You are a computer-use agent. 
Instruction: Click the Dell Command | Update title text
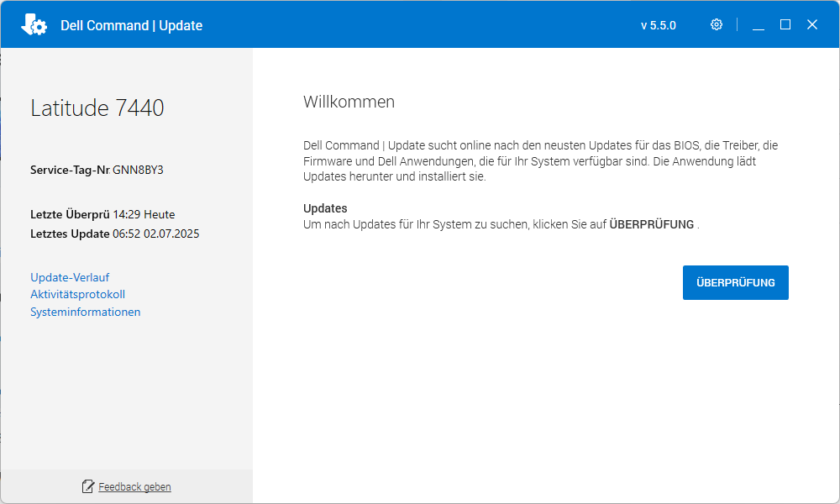pos(131,25)
